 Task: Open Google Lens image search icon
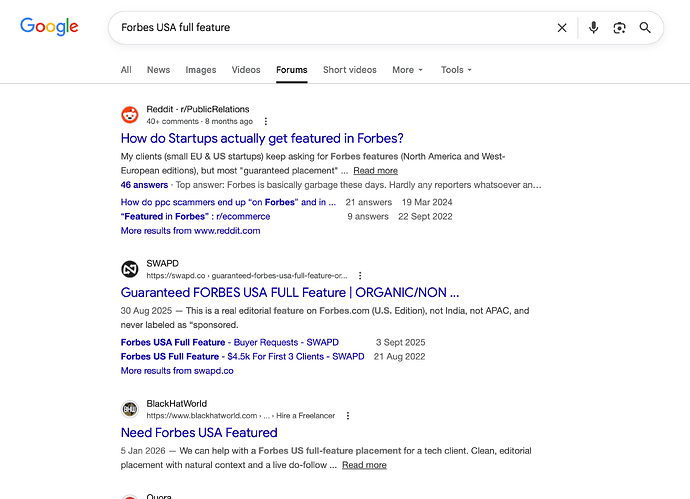coord(619,28)
